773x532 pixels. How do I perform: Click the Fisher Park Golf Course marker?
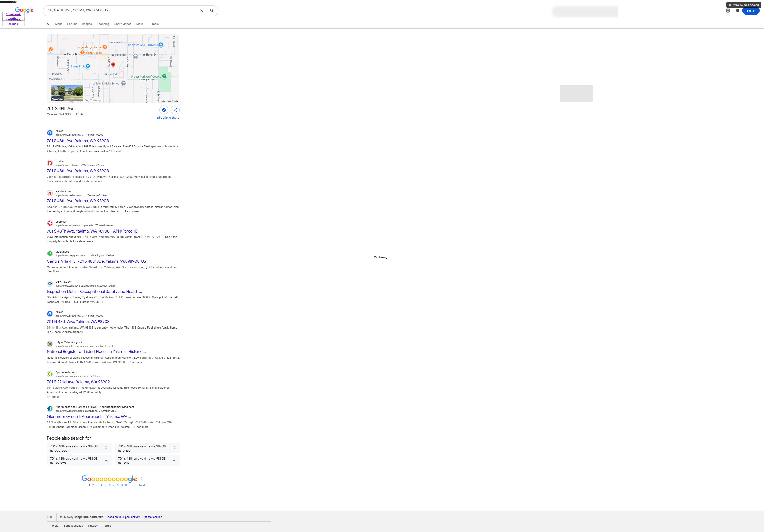(164, 76)
